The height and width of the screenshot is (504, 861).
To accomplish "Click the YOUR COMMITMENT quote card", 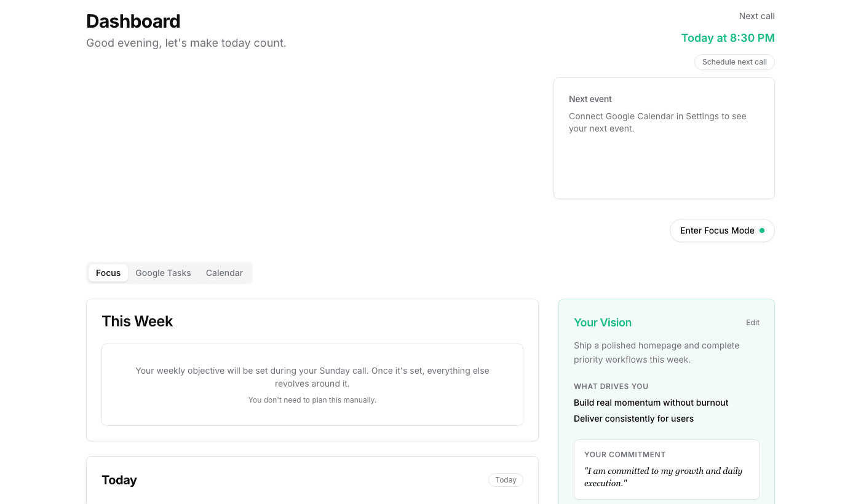I will (667, 469).
